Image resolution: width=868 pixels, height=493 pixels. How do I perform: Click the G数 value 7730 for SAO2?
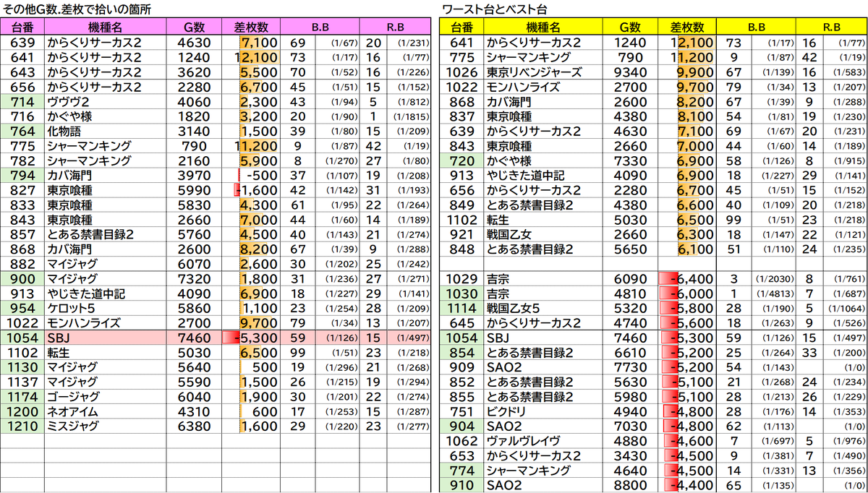(x=631, y=367)
